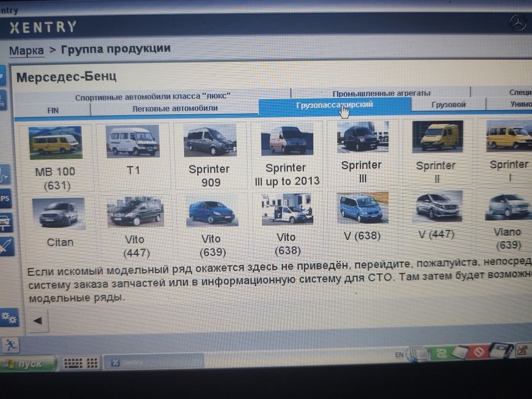Switch to Промышленные агрегаты tab

(381, 93)
